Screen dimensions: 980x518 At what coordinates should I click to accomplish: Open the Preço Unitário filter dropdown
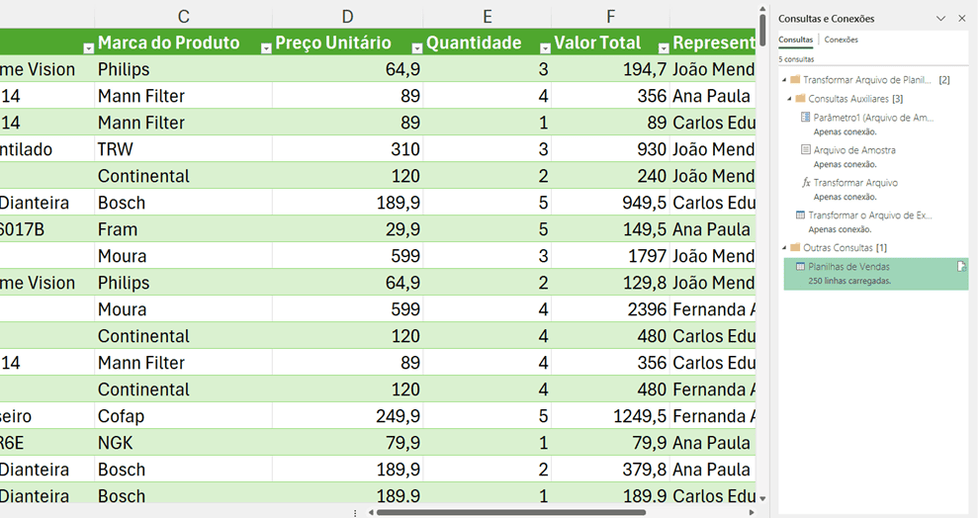[416, 47]
